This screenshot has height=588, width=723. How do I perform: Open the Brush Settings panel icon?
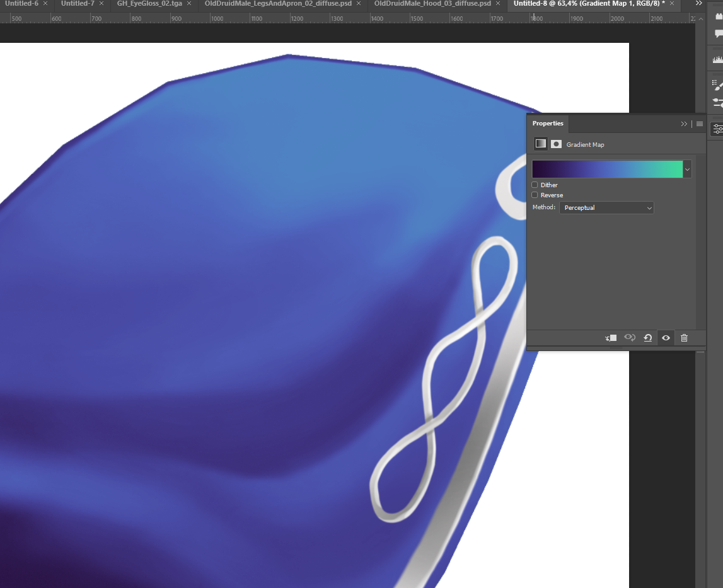coord(716,101)
